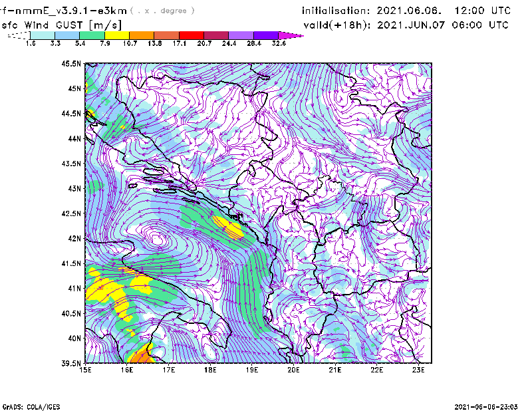Click the red 17.1 legend swatch

click(x=192, y=35)
